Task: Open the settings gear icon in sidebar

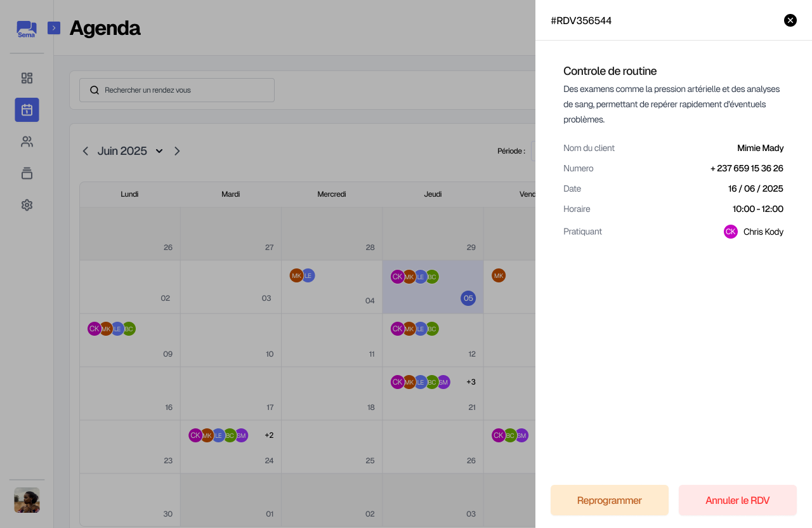Action: [x=27, y=205]
